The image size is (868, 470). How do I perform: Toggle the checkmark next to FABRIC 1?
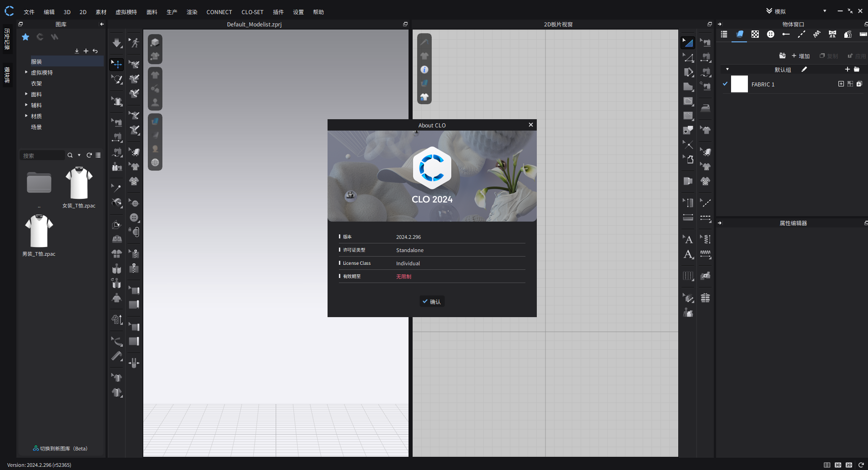point(725,84)
